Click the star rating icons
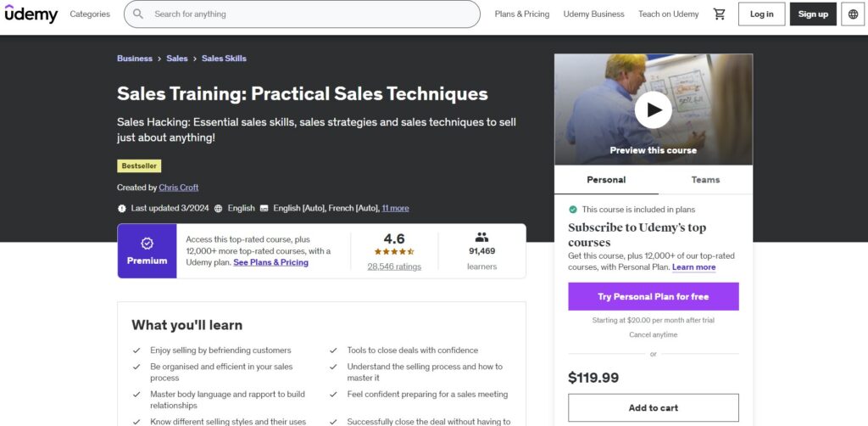The image size is (868, 426). (394, 251)
